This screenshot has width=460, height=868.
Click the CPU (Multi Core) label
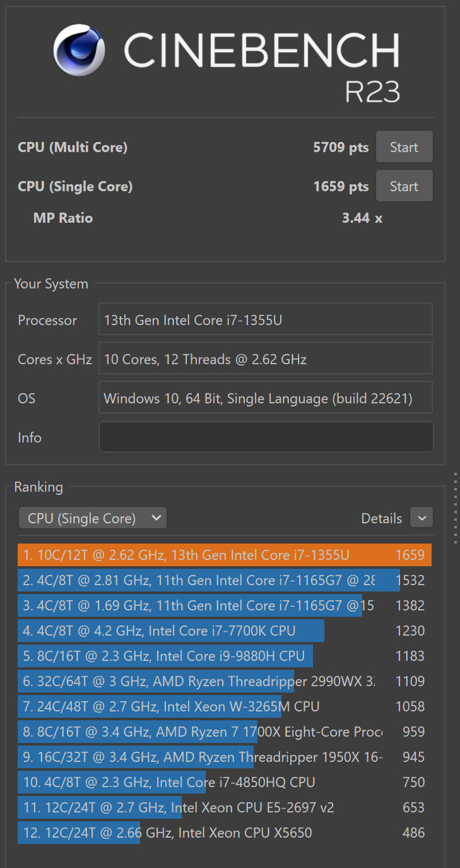[x=73, y=147]
